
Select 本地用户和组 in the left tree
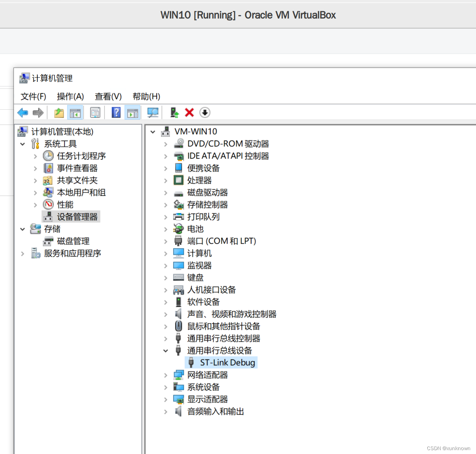coord(81,192)
